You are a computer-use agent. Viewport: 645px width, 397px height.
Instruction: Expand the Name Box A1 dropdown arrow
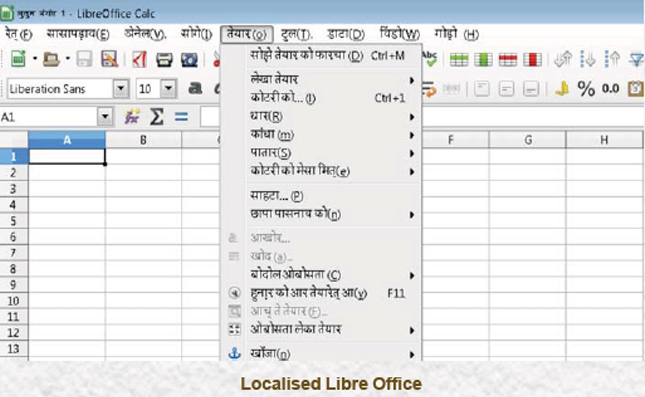pos(105,117)
